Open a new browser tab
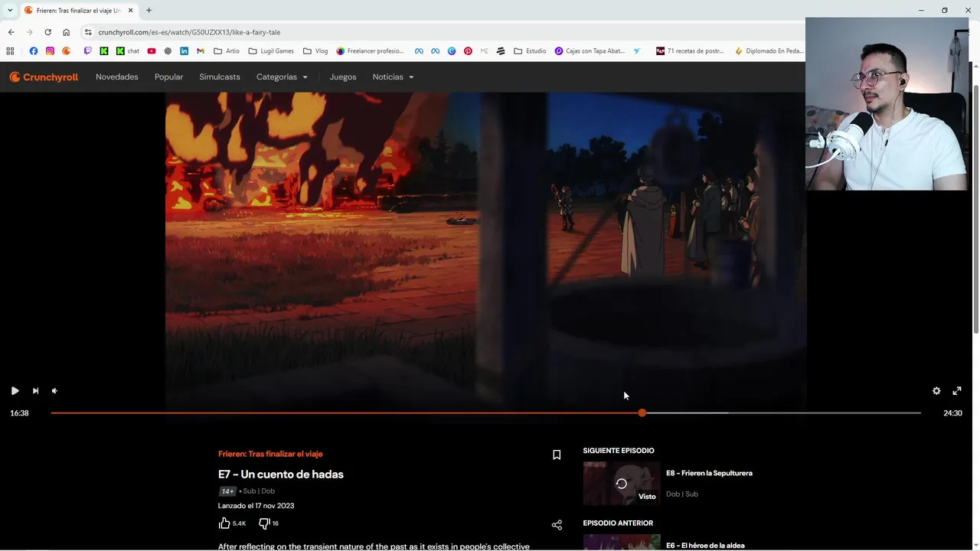This screenshot has height=551, width=980. point(149,10)
